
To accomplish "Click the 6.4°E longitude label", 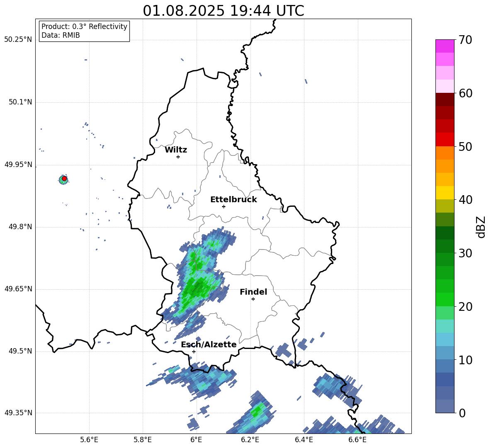I will 304,440.
